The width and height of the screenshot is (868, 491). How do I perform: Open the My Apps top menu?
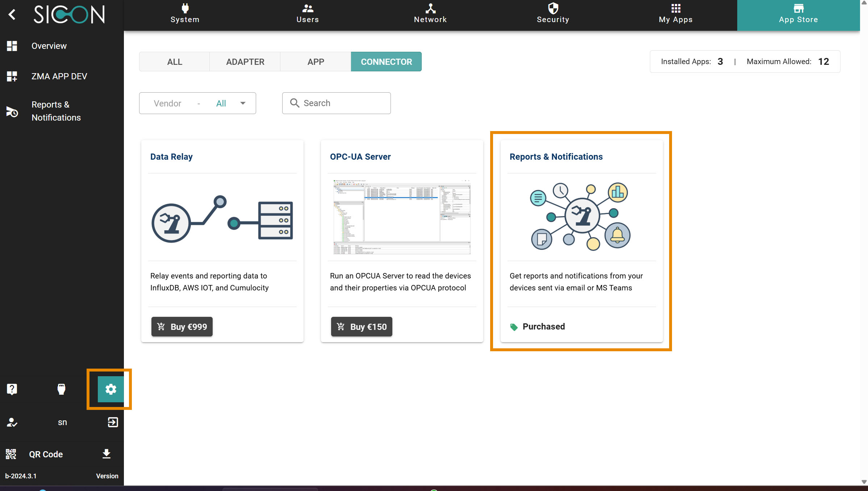click(675, 14)
